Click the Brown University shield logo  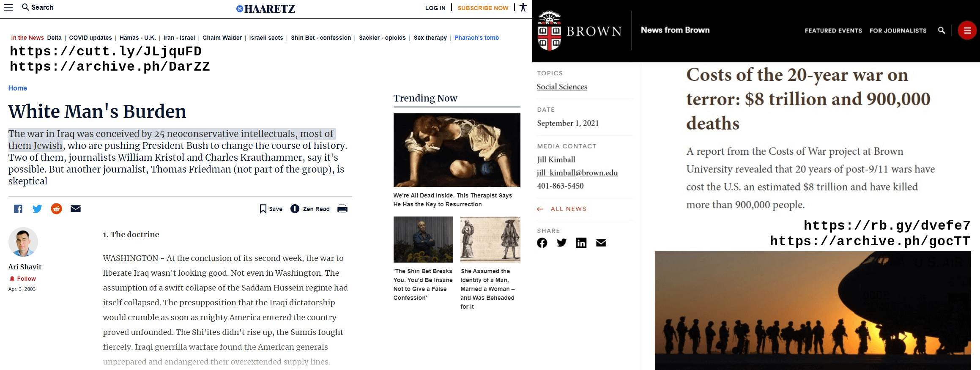[x=549, y=30]
